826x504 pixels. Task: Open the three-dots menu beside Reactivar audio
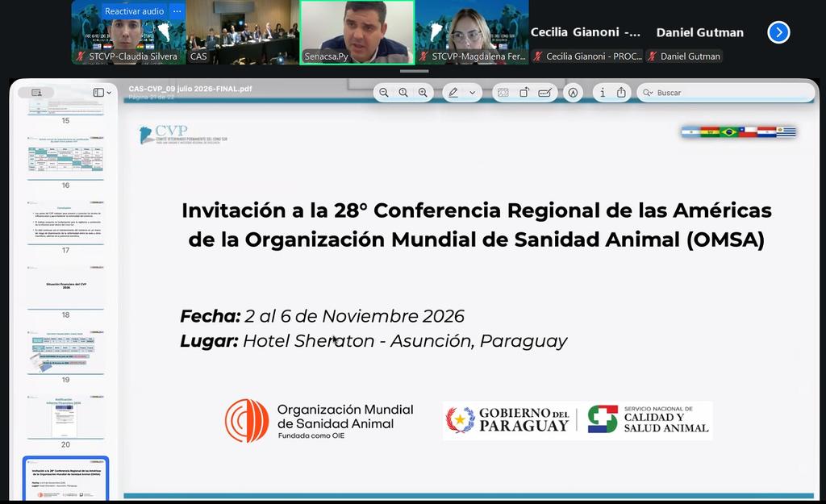tap(177, 11)
